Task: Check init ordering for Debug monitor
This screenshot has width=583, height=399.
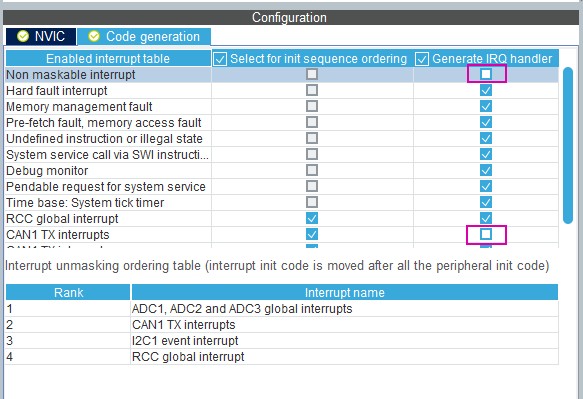Action: tap(312, 170)
